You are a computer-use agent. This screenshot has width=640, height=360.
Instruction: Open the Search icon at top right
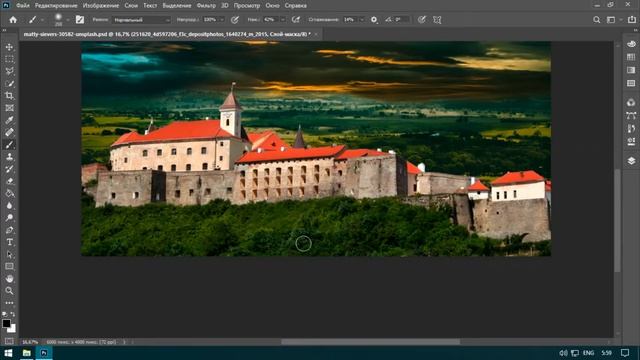point(596,20)
